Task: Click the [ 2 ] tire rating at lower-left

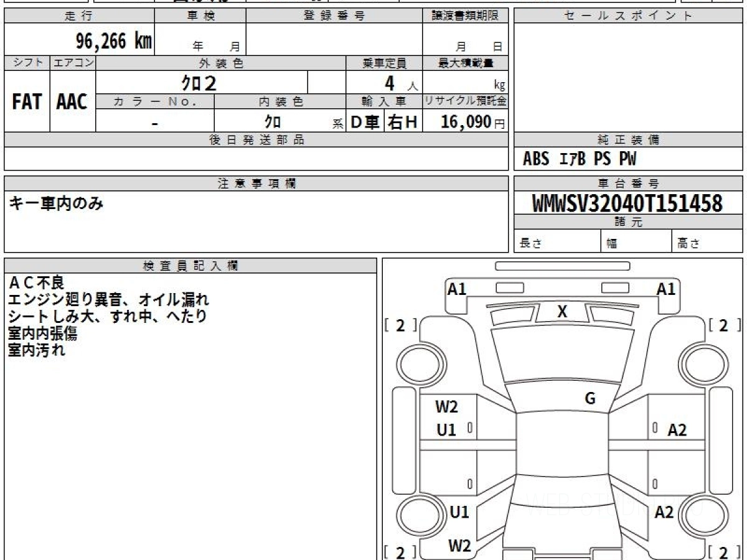Action: (400, 553)
